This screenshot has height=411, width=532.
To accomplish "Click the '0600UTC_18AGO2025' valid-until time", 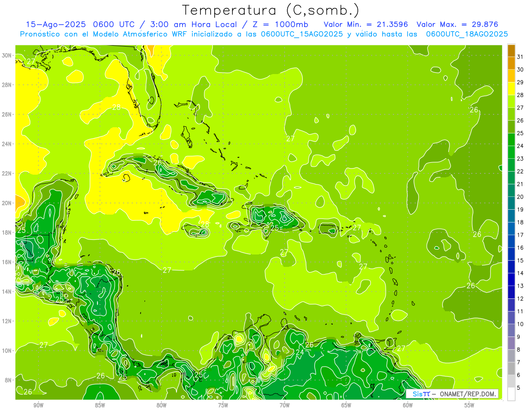I will point(467,34).
